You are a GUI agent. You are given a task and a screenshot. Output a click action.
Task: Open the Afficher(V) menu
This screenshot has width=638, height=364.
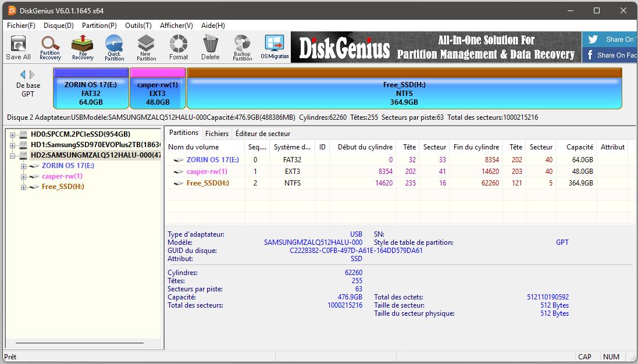click(x=176, y=25)
